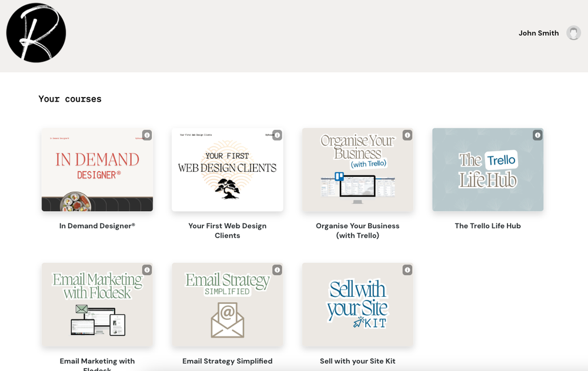This screenshot has height=371, width=588.
Task: Open Organise Your Business (with Trello) thumbnail
Action: click(358, 169)
